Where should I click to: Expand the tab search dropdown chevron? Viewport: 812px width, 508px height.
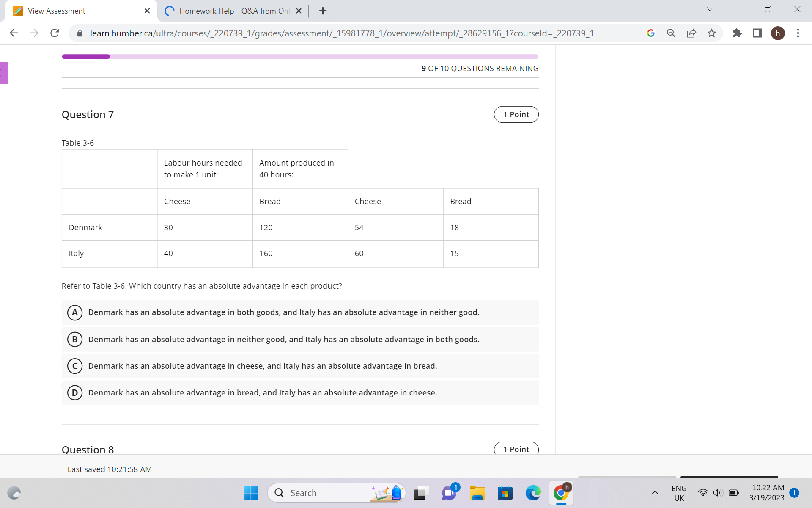tap(710, 9)
